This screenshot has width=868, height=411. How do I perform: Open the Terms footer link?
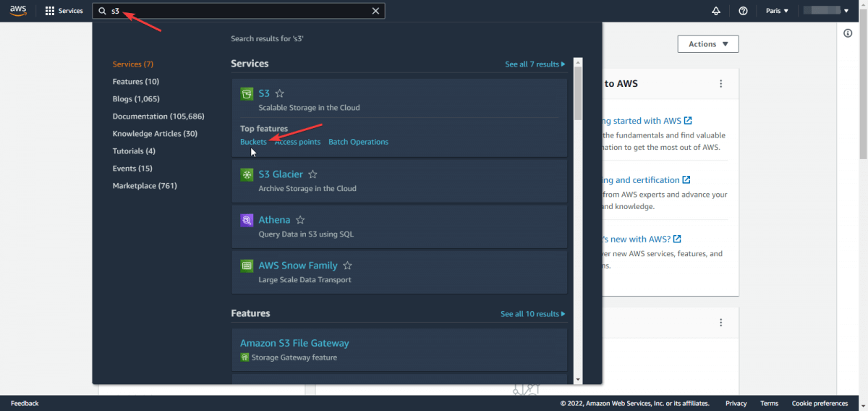770,404
